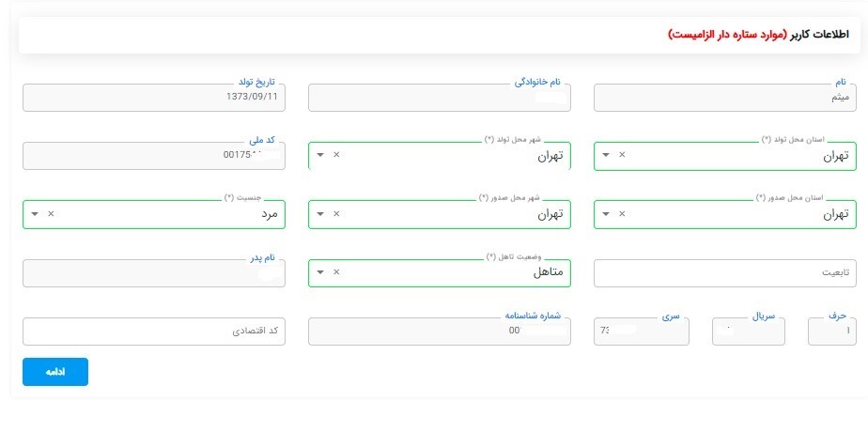Viewport: 868px width, 432px height.
Task: Click the سریال field
Action: tap(749, 332)
